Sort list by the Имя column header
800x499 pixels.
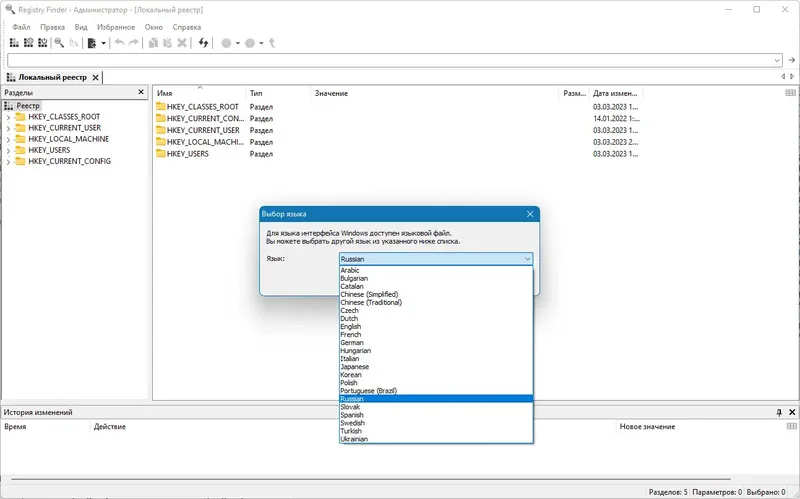point(199,93)
